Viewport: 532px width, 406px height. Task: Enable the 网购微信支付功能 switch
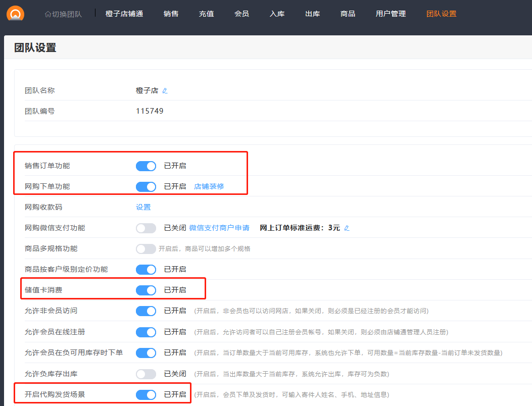click(x=146, y=228)
